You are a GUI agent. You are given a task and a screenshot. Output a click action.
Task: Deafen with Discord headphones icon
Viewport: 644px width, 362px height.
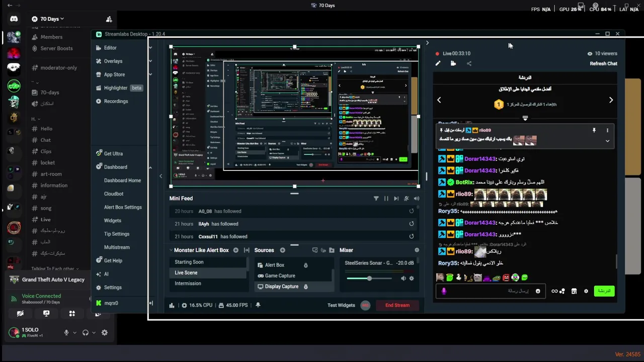(85, 332)
